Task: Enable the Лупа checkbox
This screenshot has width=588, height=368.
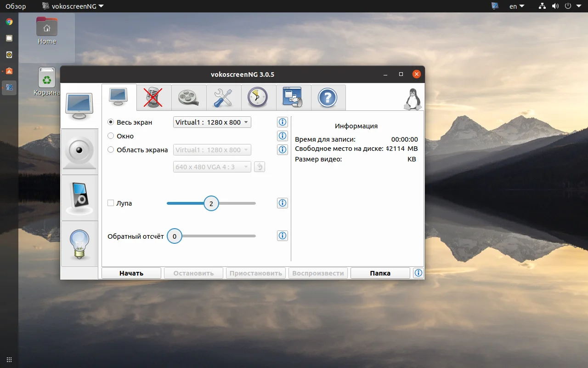Action: click(111, 203)
